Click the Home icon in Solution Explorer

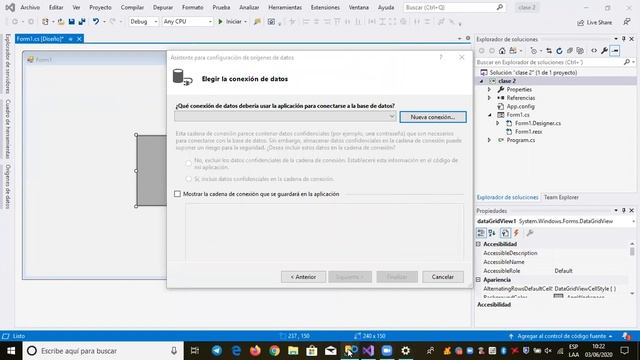(x=502, y=51)
